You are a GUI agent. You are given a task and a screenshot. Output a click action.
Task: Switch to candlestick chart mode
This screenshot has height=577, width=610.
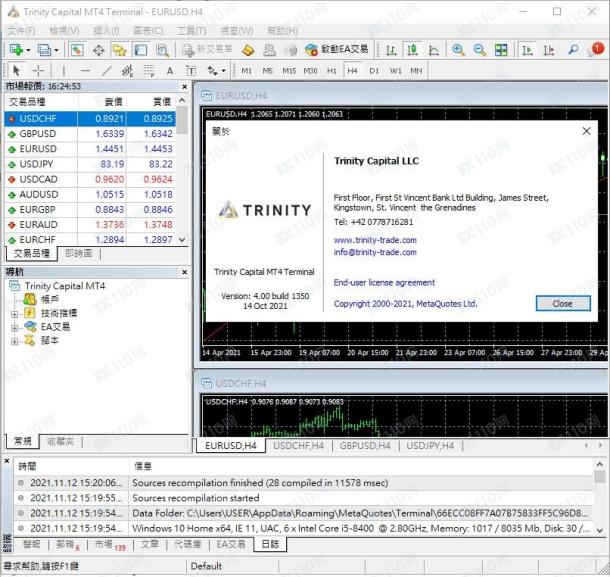(412, 50)
